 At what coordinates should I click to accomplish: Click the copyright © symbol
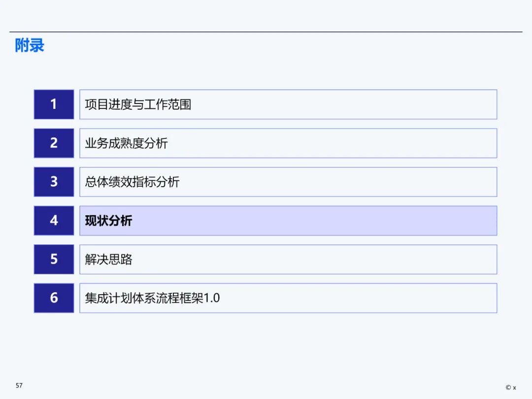508,388
